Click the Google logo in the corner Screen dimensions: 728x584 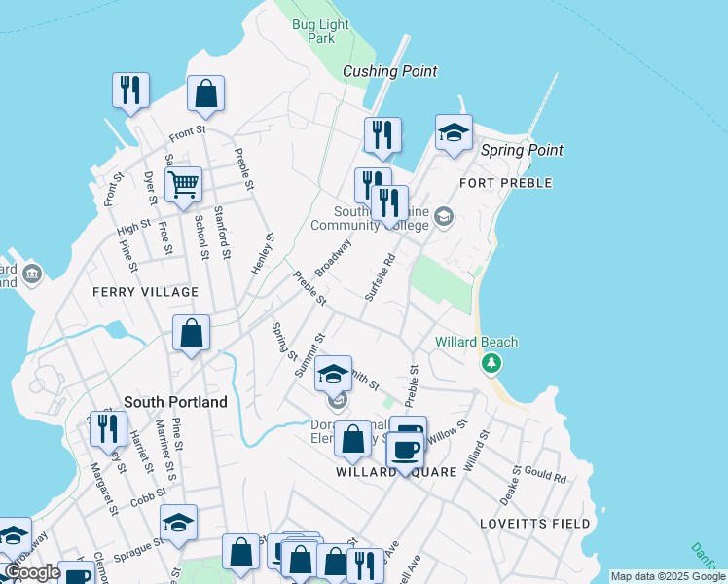tap(32, 571)
